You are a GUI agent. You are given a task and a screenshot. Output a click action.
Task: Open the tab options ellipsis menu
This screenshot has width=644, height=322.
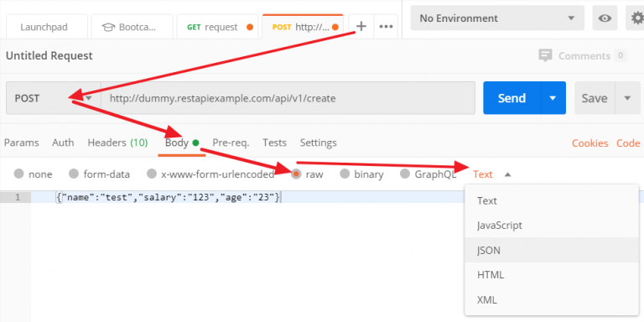tap(386, 27)
